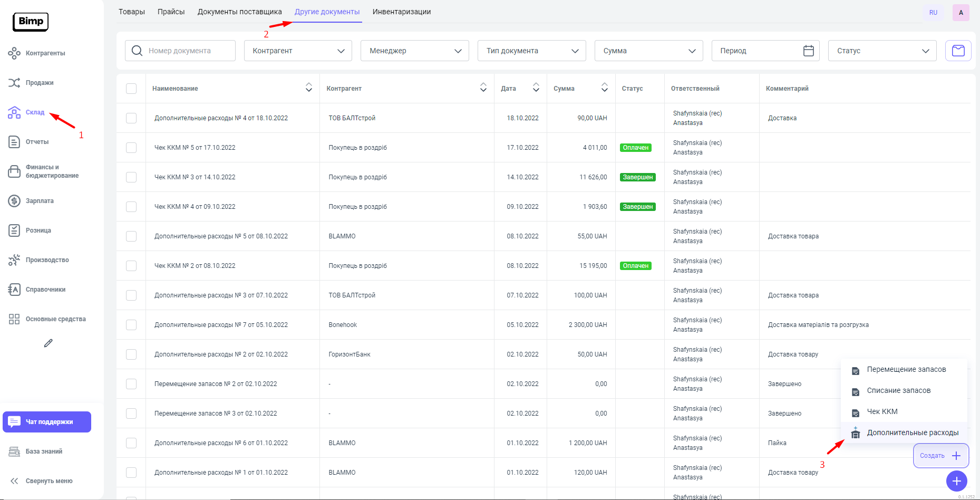The height and width of the screenshot is (500, 980).
Task: Open the Производство sidebar icon
Action: (14, 260)
